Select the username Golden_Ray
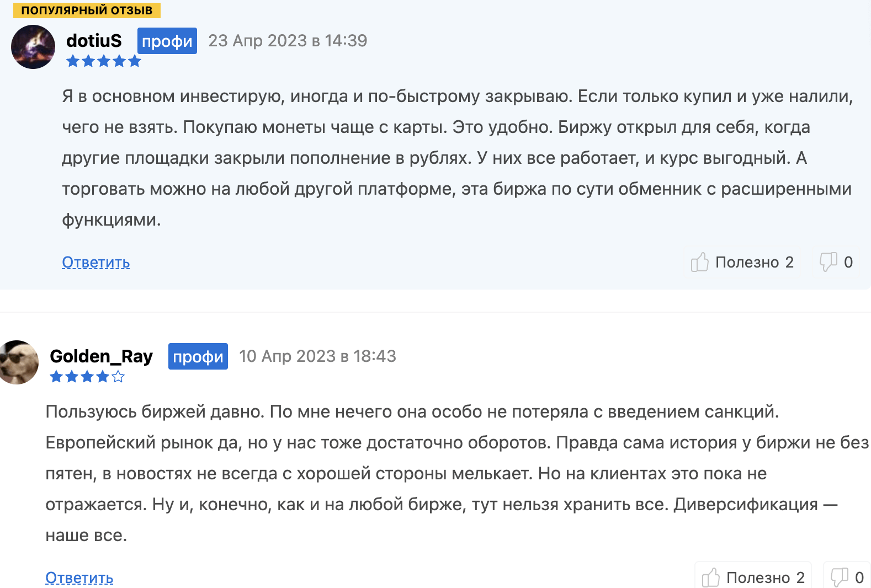Image resolution: width=871 pixels, height=588 pixels. coord(102,356)
